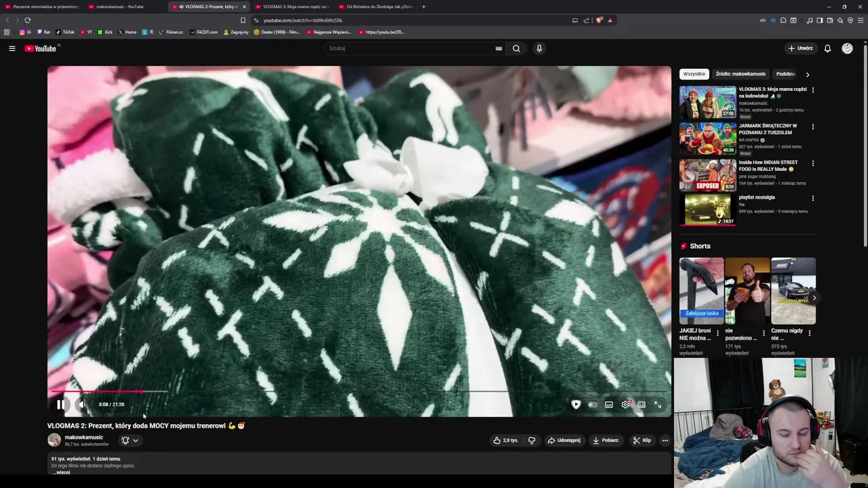This screenshot has width=868, height=488.
Task: Open the JAKIEJ broni NIE można Short
Action: coord(701,291)
